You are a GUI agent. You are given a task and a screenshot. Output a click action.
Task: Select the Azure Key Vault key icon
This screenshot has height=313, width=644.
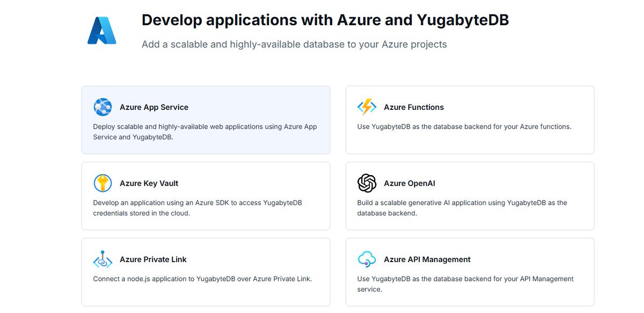coord(103,183)
